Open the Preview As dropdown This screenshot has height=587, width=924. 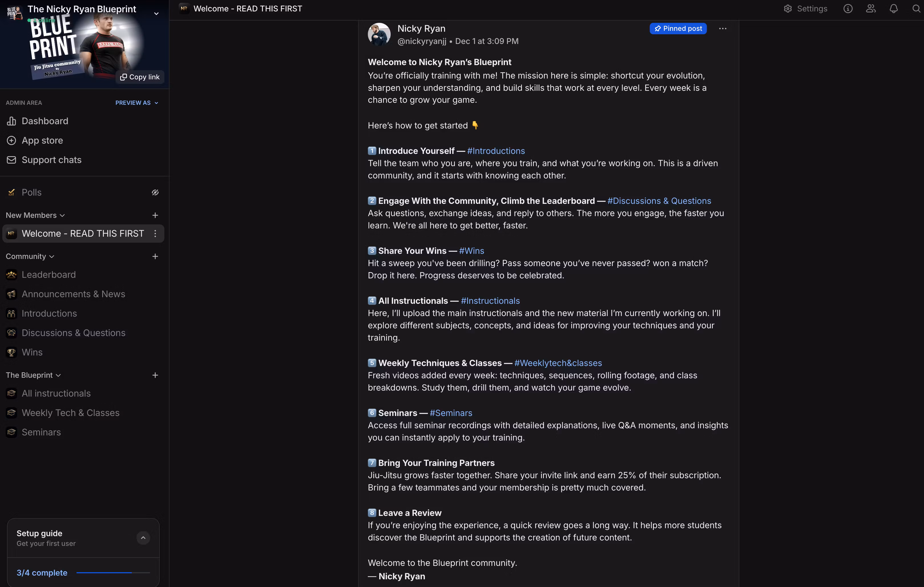137,103
